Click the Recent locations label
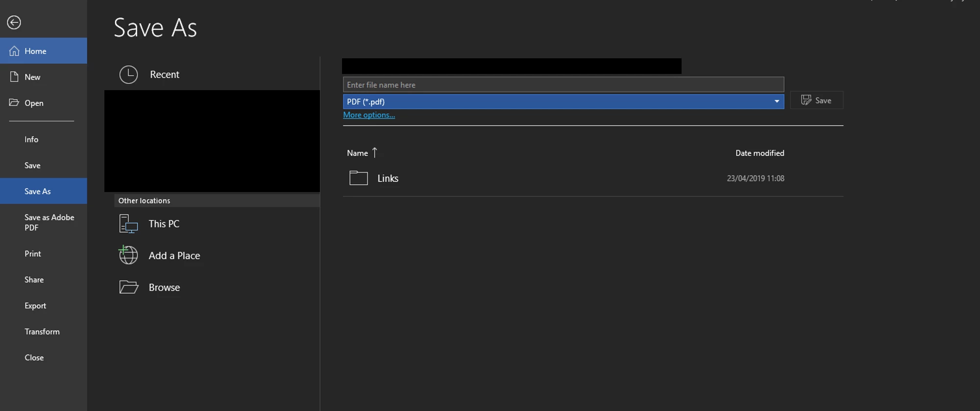This screenshot has height=411, width=980. pyautogui.click(x=165, y=74)
